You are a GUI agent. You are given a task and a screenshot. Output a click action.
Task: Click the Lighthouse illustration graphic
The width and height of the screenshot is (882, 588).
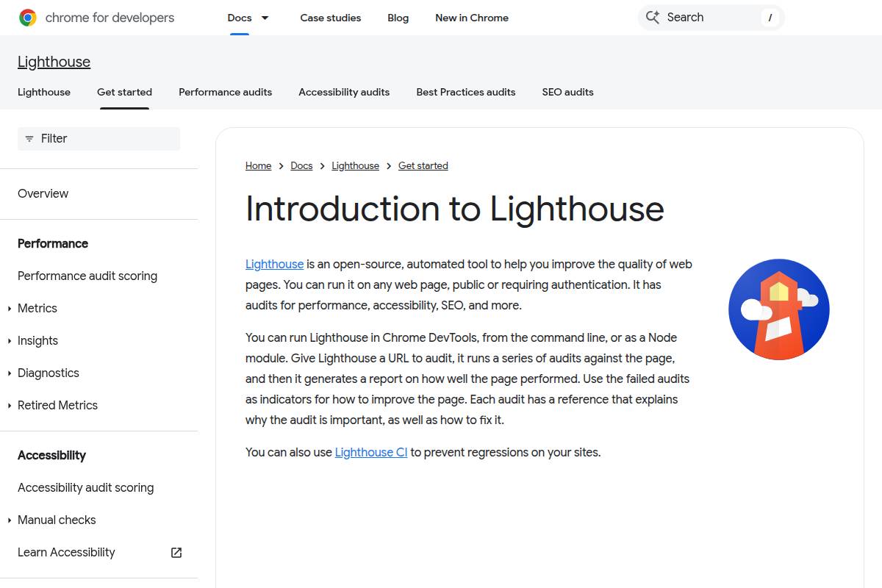778,309
